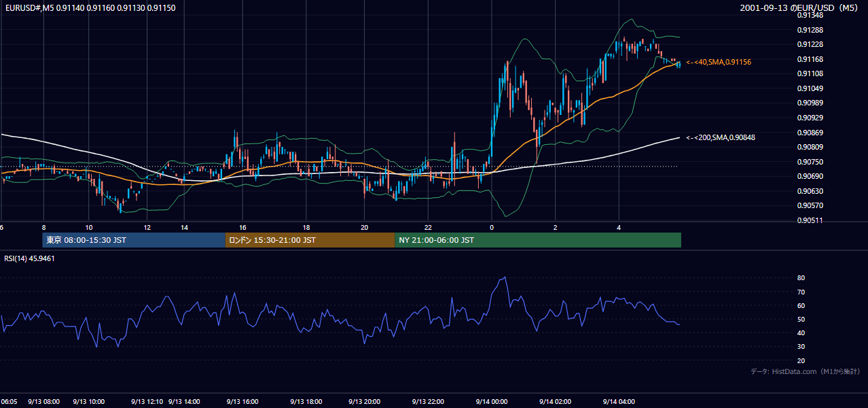
Task: Click the 9/13 22:00 bottom time label
Action: [428, 402]
